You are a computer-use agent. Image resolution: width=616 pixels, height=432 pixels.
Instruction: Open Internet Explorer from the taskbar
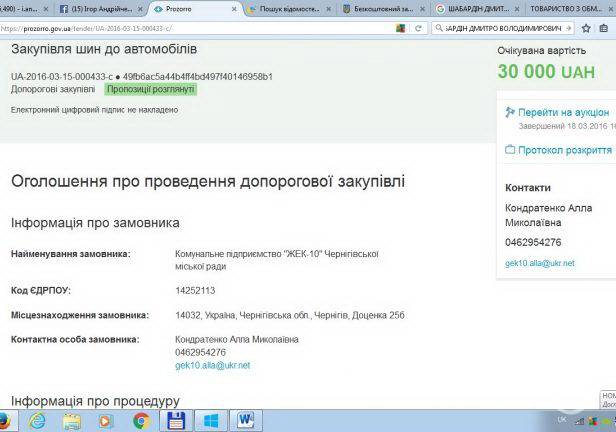[37, 420]
